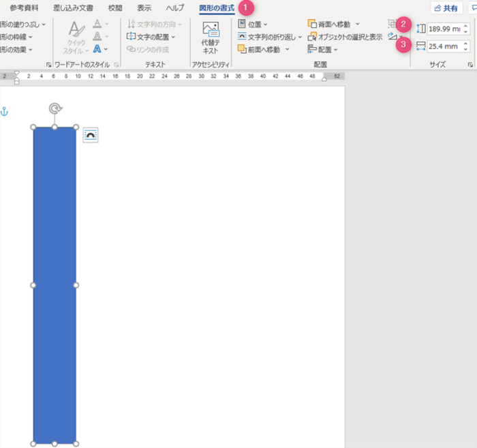Open the 校閲 review tab
This screenshot has height=448, width=477.
(114, 8)
